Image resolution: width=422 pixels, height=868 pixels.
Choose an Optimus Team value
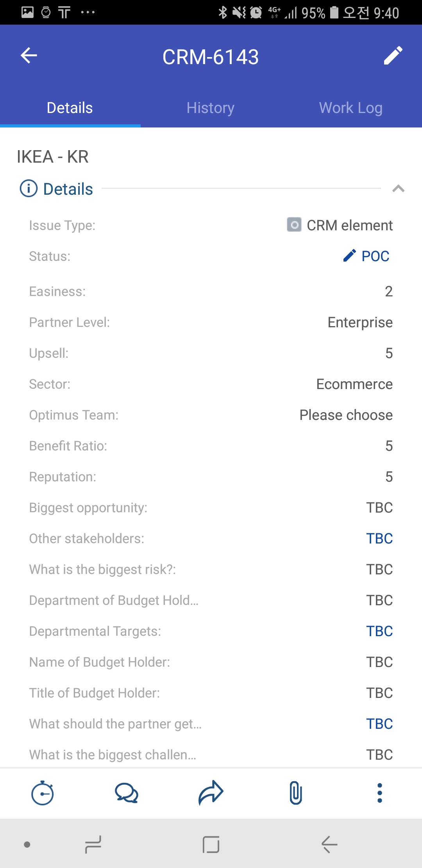(346, 415)
